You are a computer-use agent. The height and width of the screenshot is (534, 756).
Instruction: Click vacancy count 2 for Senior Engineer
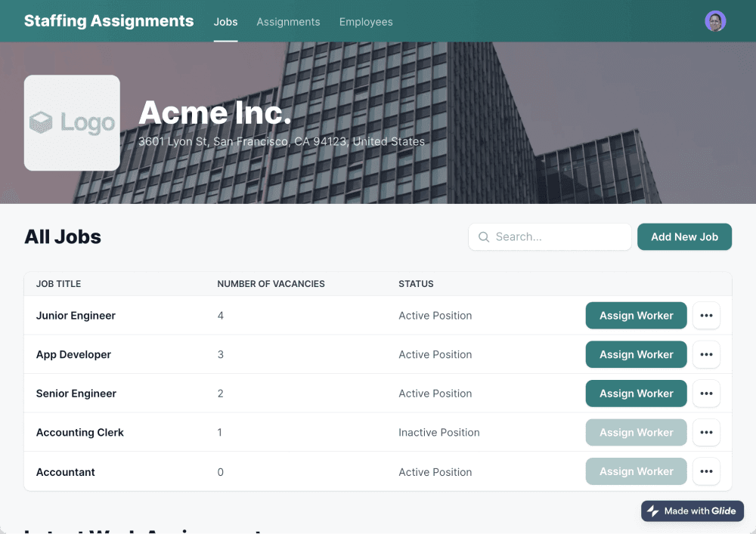tap(220, 394)
